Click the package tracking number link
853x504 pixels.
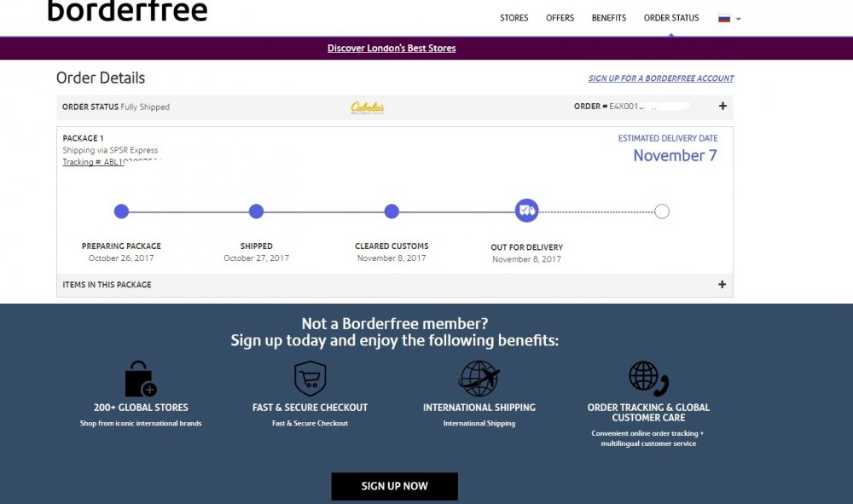[x=94, y=162]
